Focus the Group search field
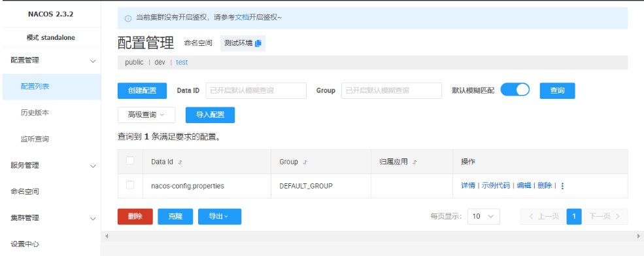This screenshot has width=644, height=256. (392, 91)
